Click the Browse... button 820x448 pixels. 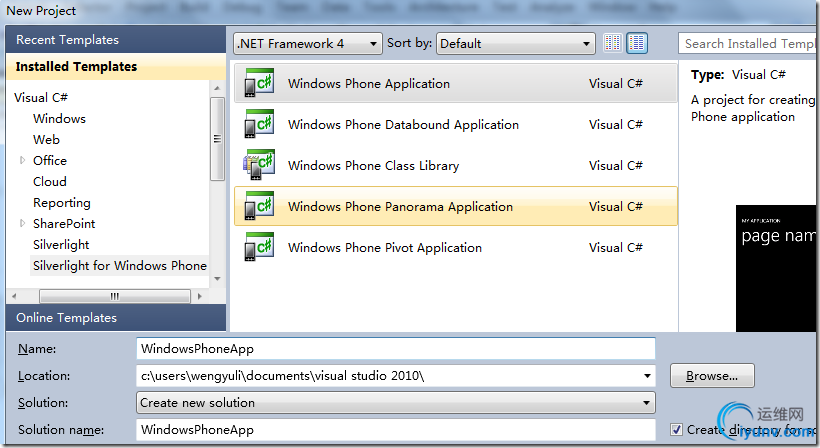(712, 376)
